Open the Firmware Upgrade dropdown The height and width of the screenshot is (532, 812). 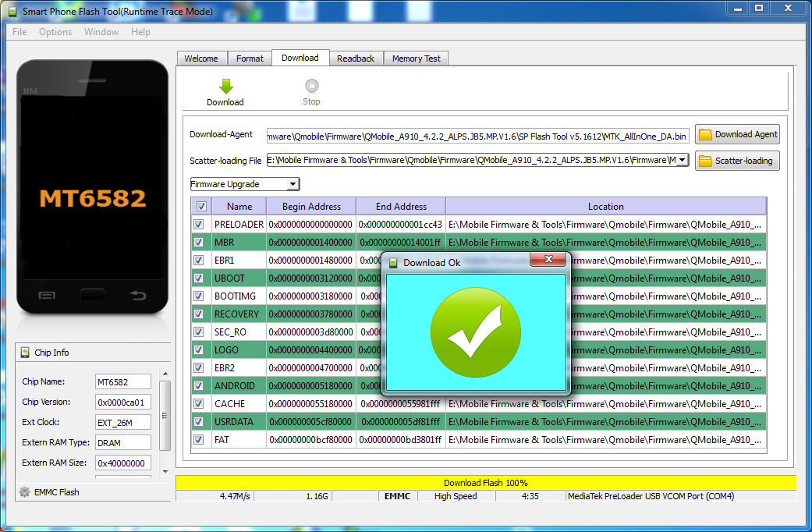[x=293, y=184]
